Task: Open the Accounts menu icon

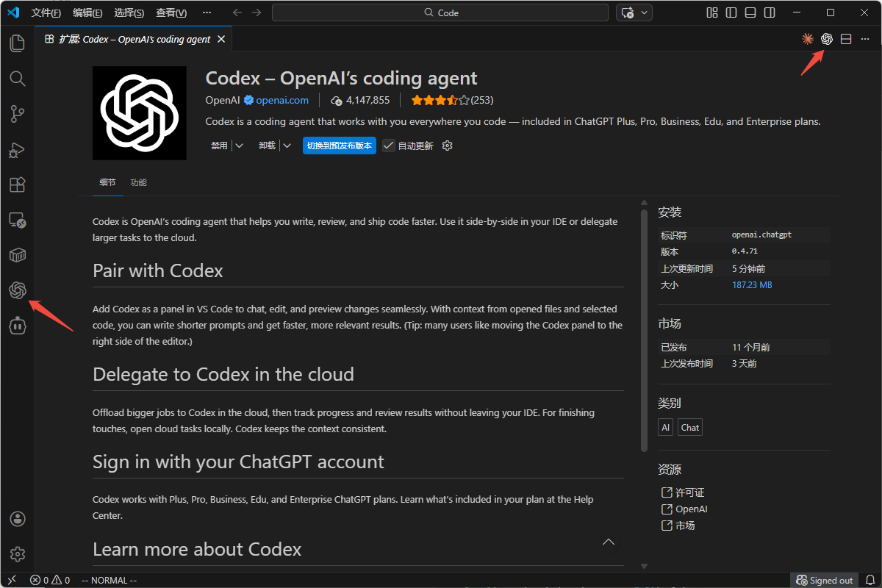Action: click(x=18, y=519)
